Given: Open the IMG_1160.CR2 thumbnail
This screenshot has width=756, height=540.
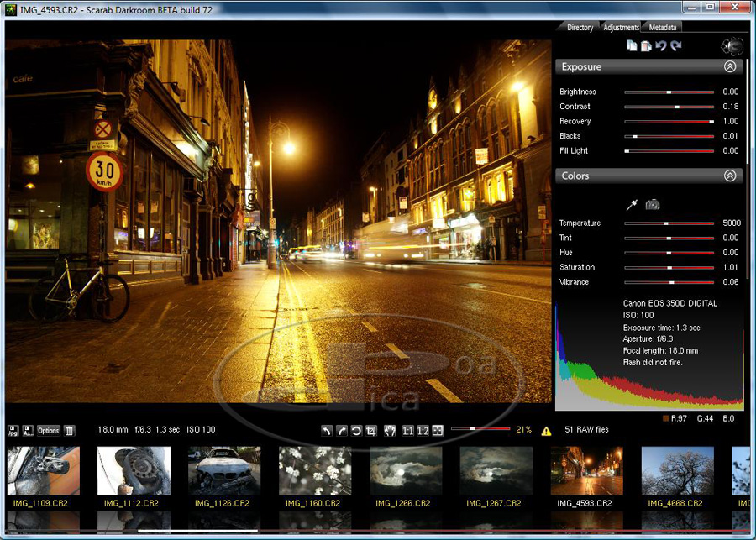Looking at the screenshot, I should tap(315, 470).
